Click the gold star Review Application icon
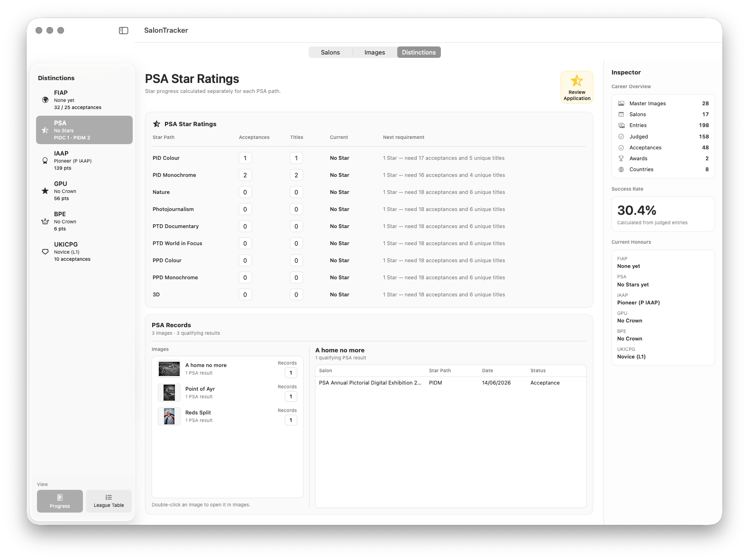This screenshot has width=749, height=560. (x=577, y=81)
